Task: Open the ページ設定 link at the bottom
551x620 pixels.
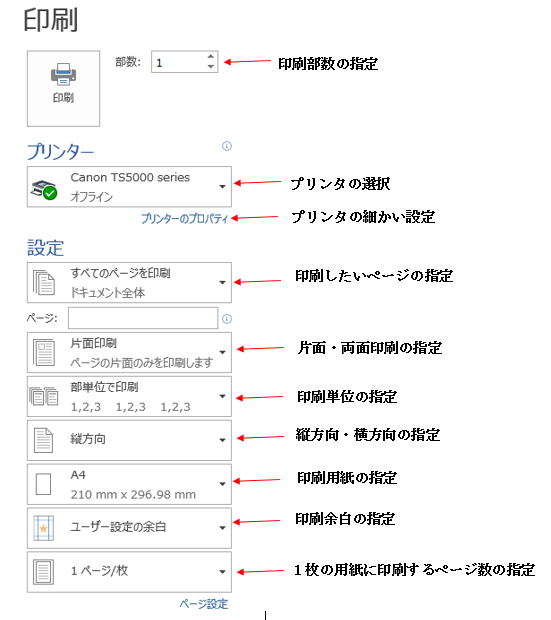Action: (204, 604)
